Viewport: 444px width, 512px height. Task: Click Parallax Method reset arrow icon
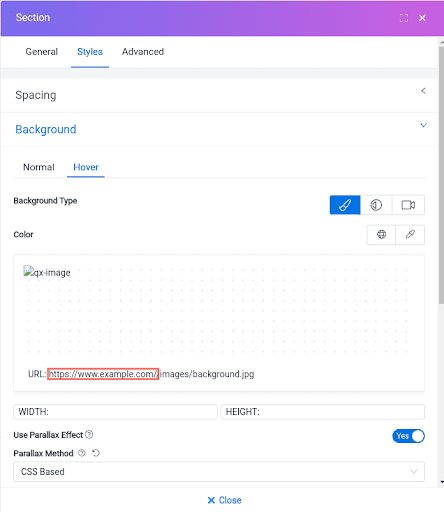96,453
